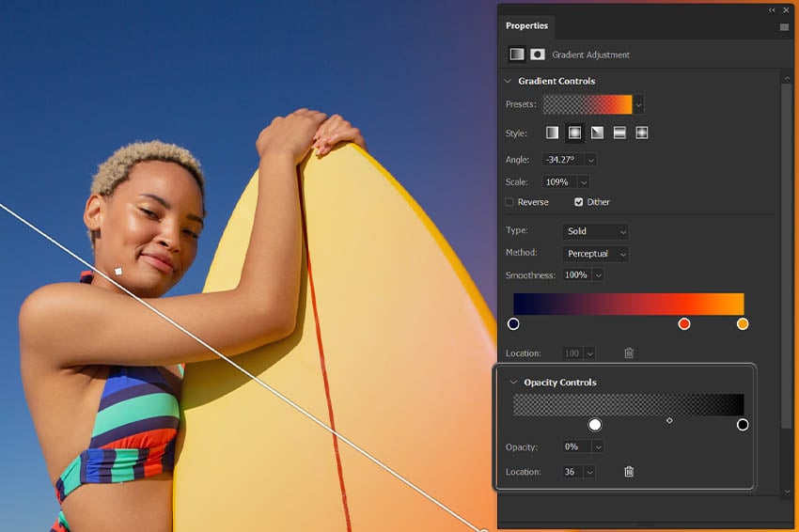Open the Method dropdown set to Perceptual
799x532 pixels.
(x=595, y=254)
